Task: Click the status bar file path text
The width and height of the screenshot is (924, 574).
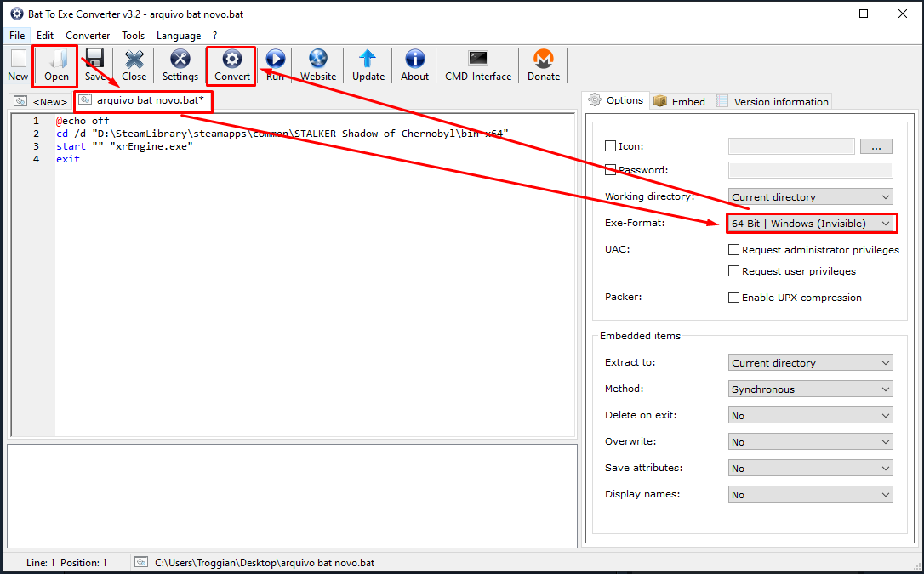Action: (265, 563)
